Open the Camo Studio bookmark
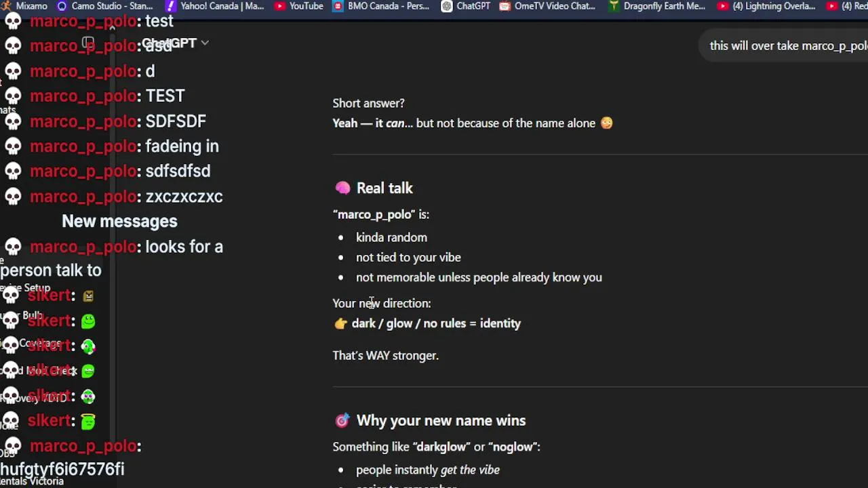Image resolution: width=868 pixels, height=488 pixels. coord(105,6)
